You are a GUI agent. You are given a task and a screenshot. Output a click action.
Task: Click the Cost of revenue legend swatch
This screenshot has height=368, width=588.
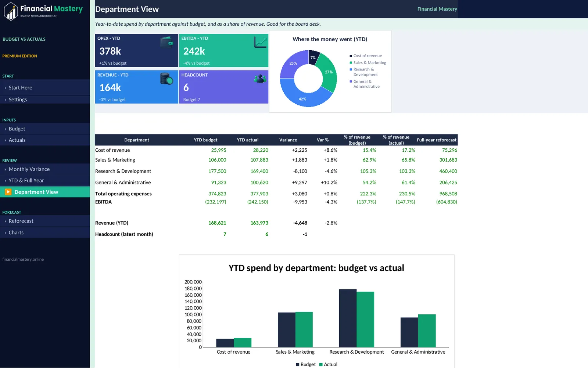(351, 56)
